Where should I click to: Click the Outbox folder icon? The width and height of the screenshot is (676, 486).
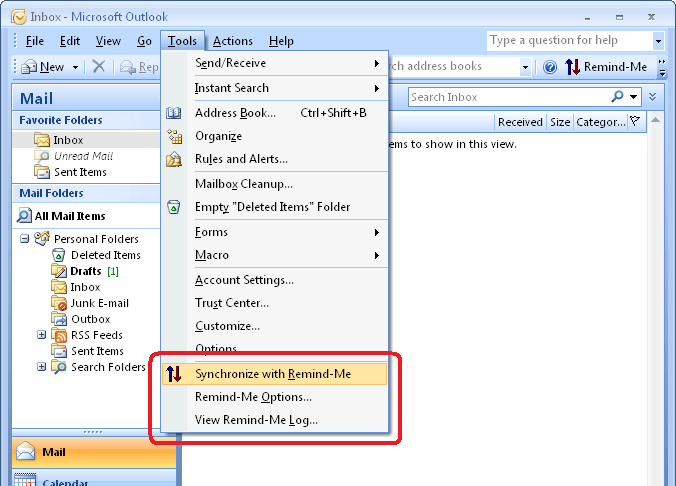click(x=59, y=319)
